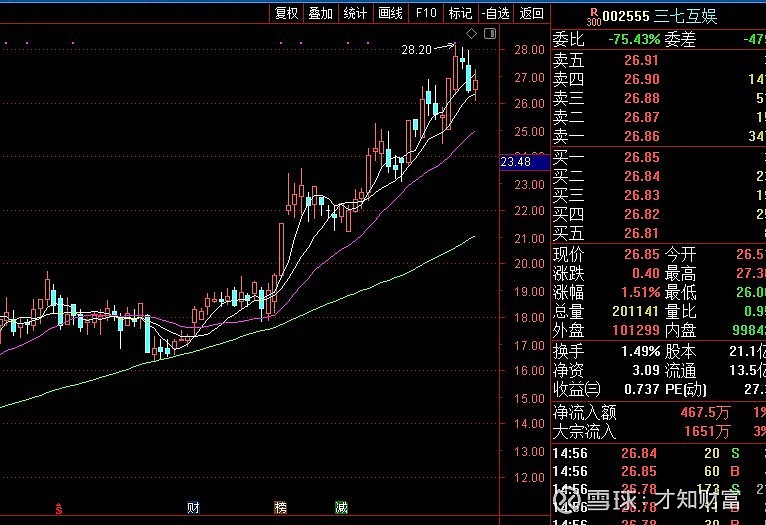Click the 净流入额 value 467.5万
Image resolution: width=766 pixels, height=525 pixels.
[x=705, y=413]
